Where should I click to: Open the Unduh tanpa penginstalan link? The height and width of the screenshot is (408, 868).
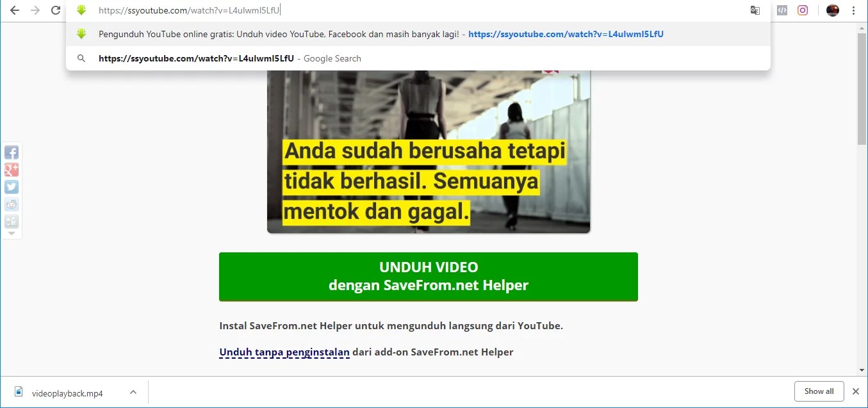284,352
